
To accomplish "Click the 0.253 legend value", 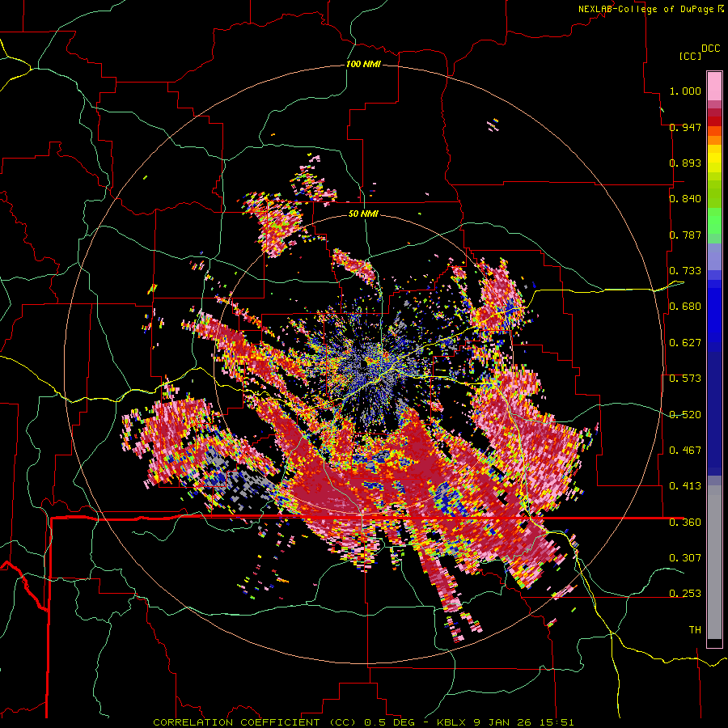I will coord(685,594).
